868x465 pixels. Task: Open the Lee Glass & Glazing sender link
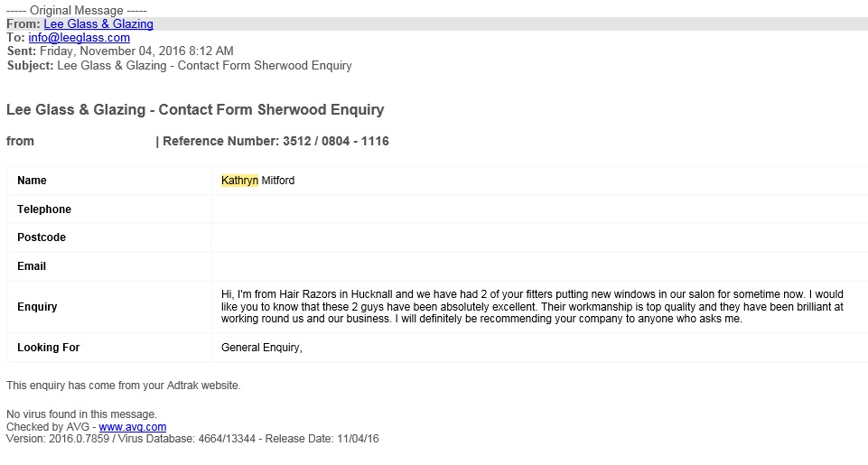pyautogui.click(x=98, y=24)
